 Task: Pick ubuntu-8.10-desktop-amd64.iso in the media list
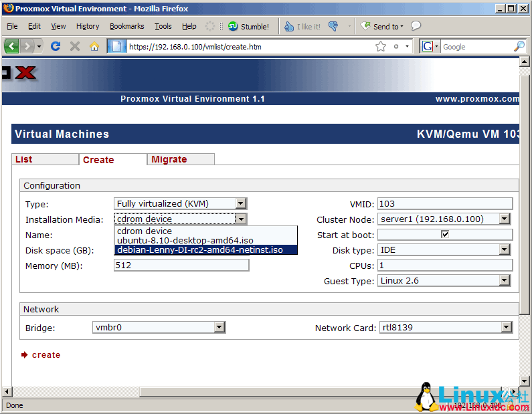coord(185,240)
